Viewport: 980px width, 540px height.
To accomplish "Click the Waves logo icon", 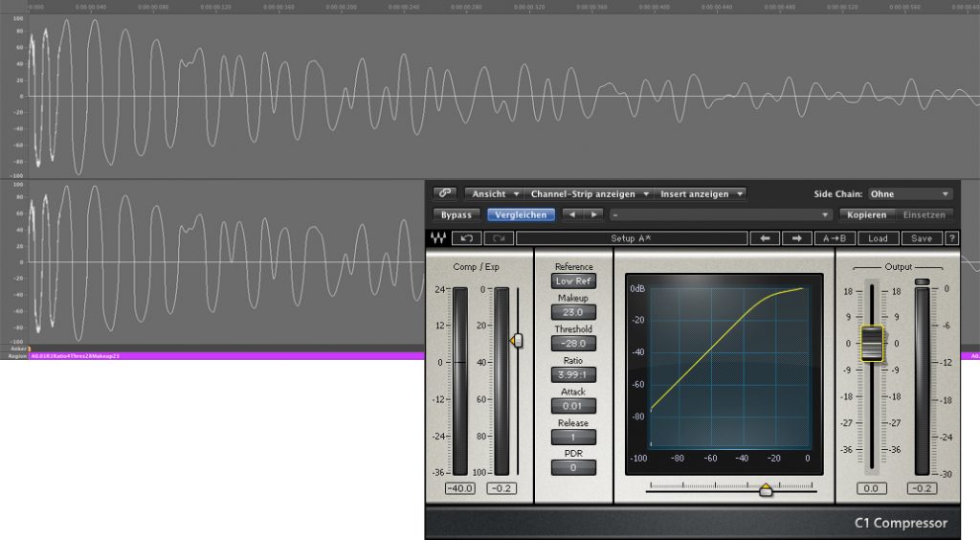I will [x=438, y=238].
